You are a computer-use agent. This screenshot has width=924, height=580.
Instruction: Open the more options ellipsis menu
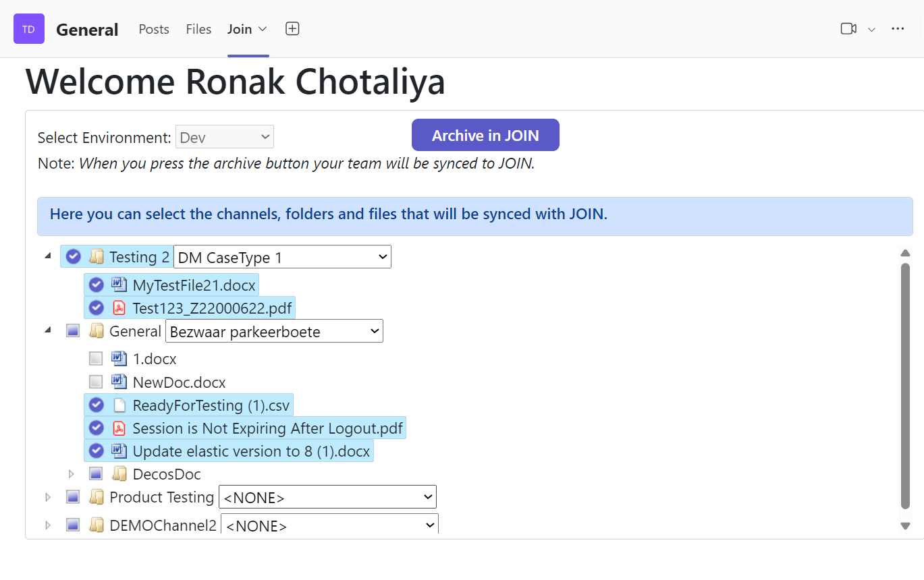point(898,29)
